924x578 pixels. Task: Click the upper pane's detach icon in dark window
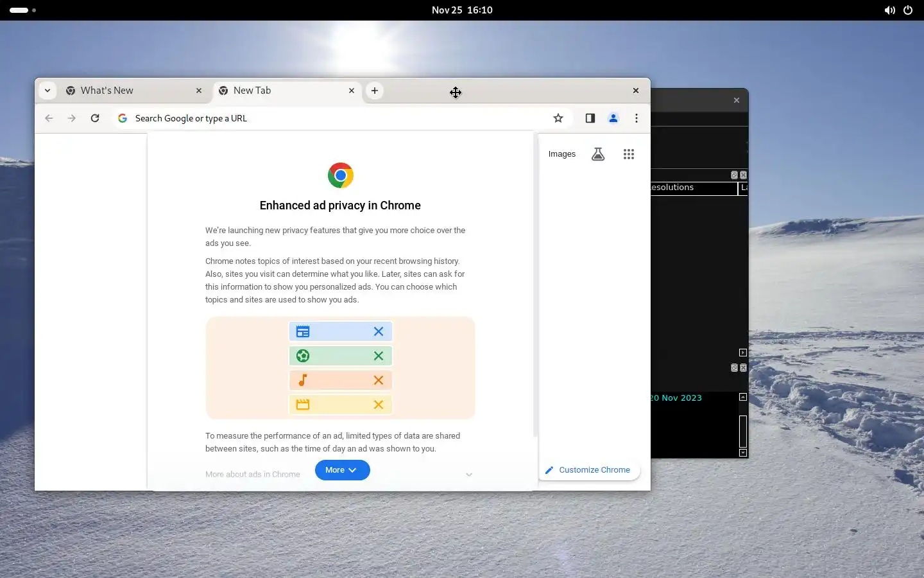point(735,175)
